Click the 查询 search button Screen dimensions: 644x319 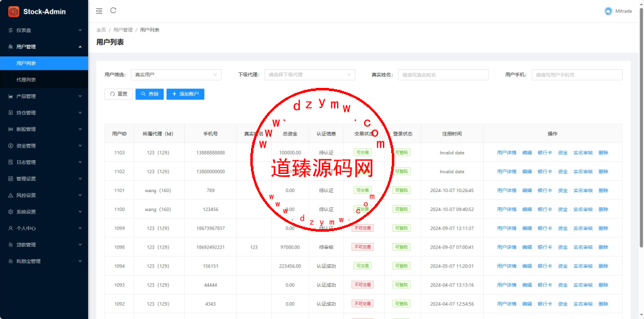click(150, 94)
